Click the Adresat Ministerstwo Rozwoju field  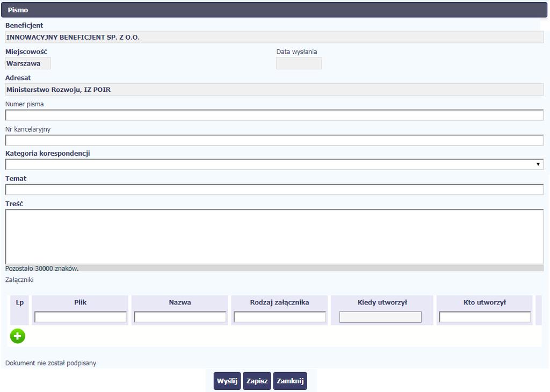click(x=274, y=90)
